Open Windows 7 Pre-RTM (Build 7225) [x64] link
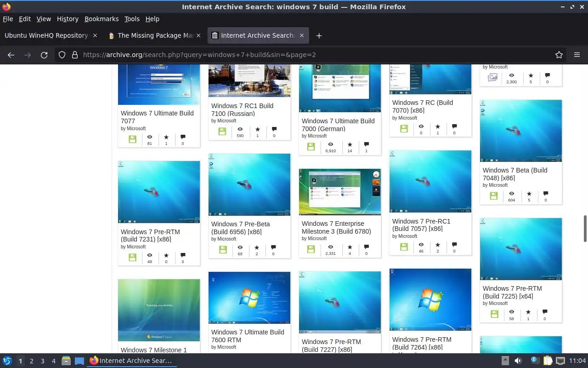Viewport: 588px width, 368px height. pos(512,292)
